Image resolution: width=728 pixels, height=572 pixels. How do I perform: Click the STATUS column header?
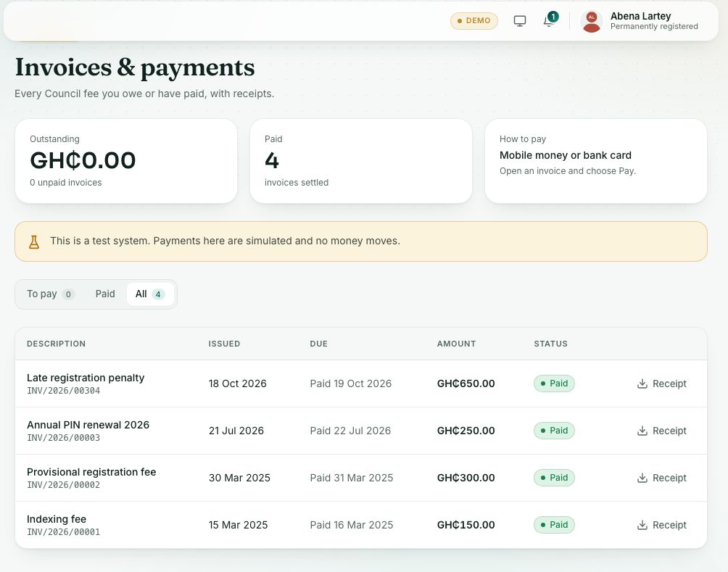(550, 344)
